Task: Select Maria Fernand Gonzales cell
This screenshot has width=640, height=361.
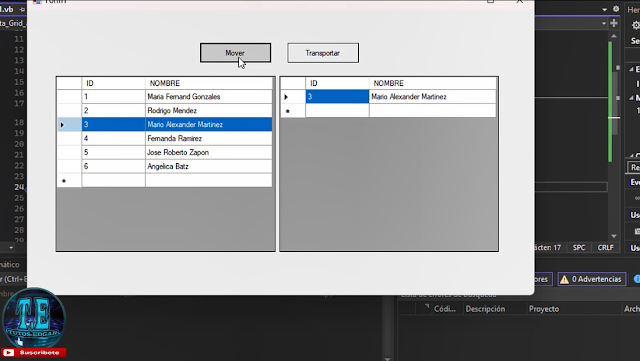Action: (209, 97)
